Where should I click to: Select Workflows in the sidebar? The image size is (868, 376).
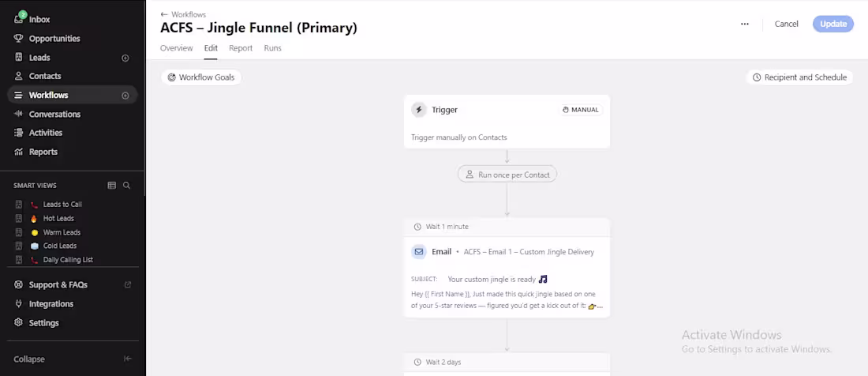48,96
